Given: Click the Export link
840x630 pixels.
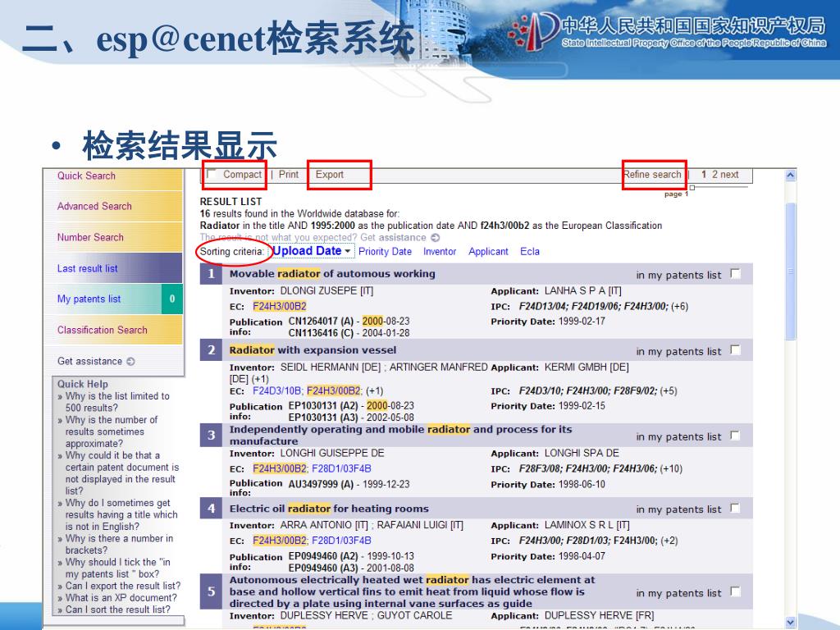Looking at the screenshot, I should [x=329, y=175].
